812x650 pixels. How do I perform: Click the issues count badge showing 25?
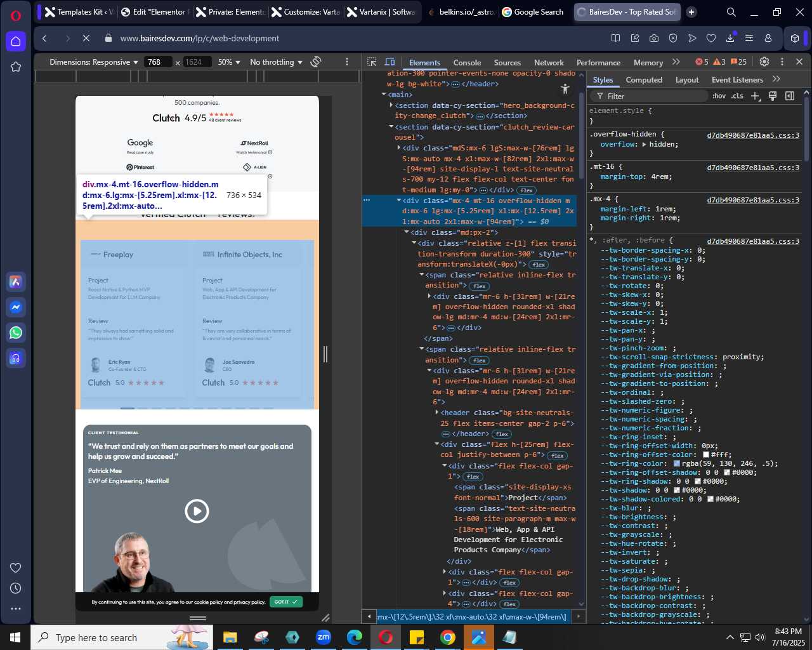pyautogui.click(x=739, y=62)
